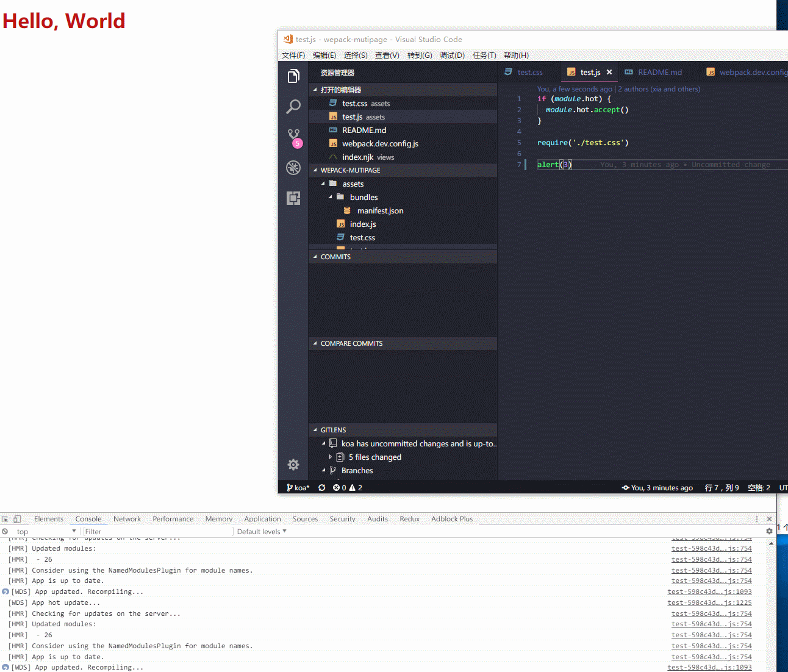Open README.md in open editors list
This screenshot has height=672, width=788.
click(403, 130)
